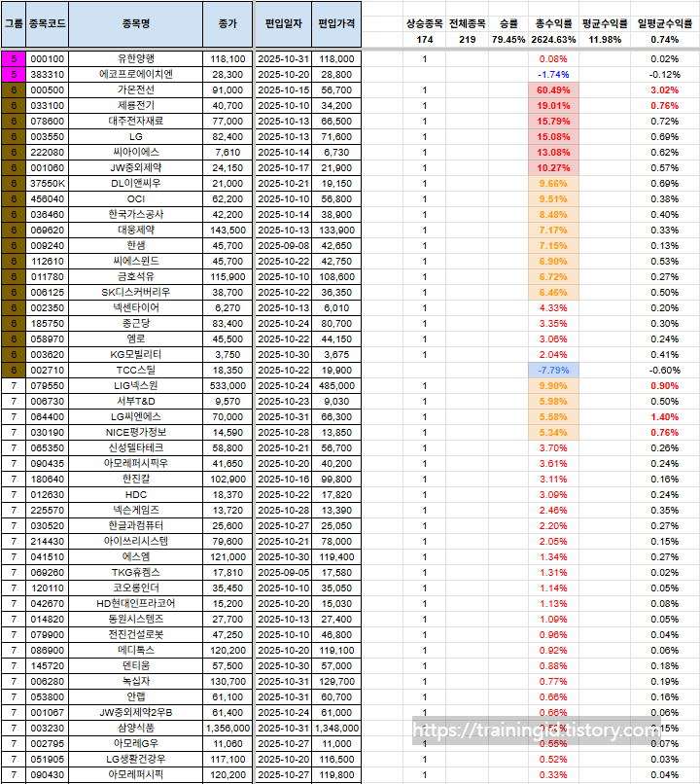This screenshot has height=784, width=700.
Task: Select the SK디스커버리우 name cell
Action: [135, 292]
